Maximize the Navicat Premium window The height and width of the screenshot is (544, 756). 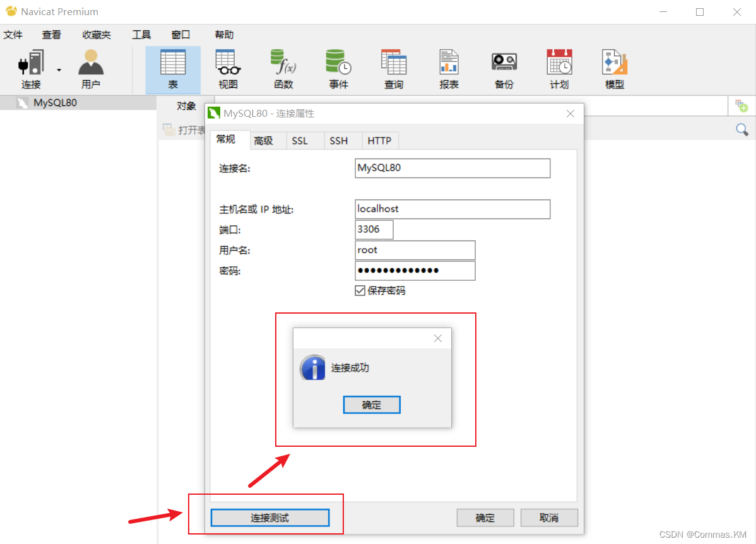coord(700,12)
